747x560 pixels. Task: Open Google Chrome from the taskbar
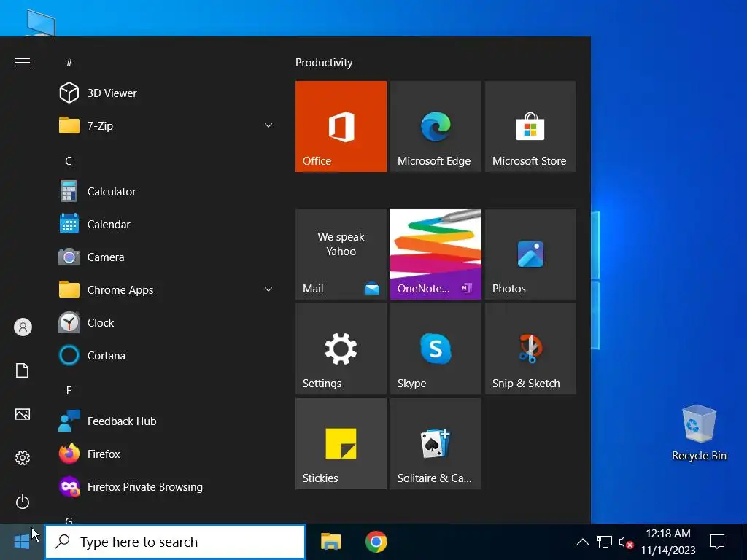376,542
